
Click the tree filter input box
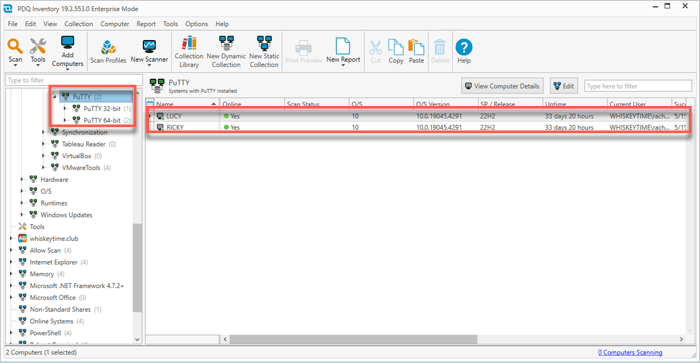click(74, 80)
